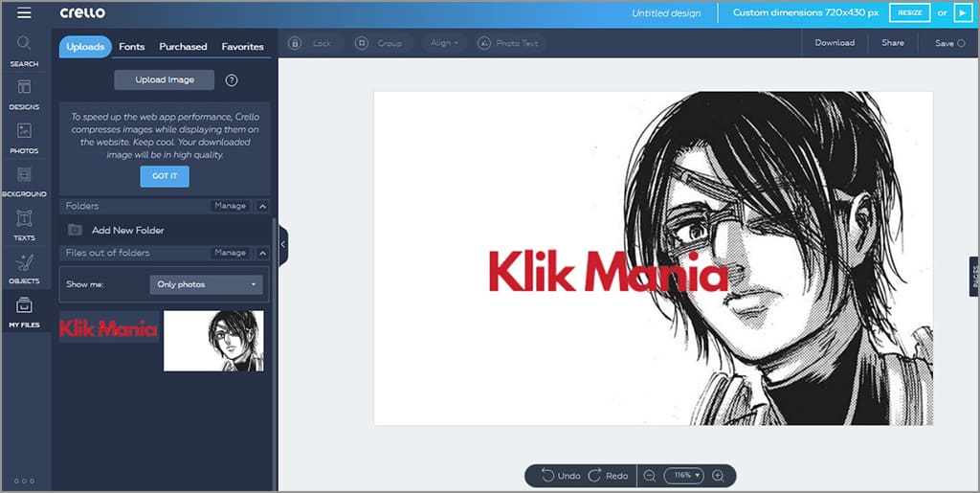The image size is (980, 493).
Task: Open the My Files sidebar panel
Action: click(24, 312)
